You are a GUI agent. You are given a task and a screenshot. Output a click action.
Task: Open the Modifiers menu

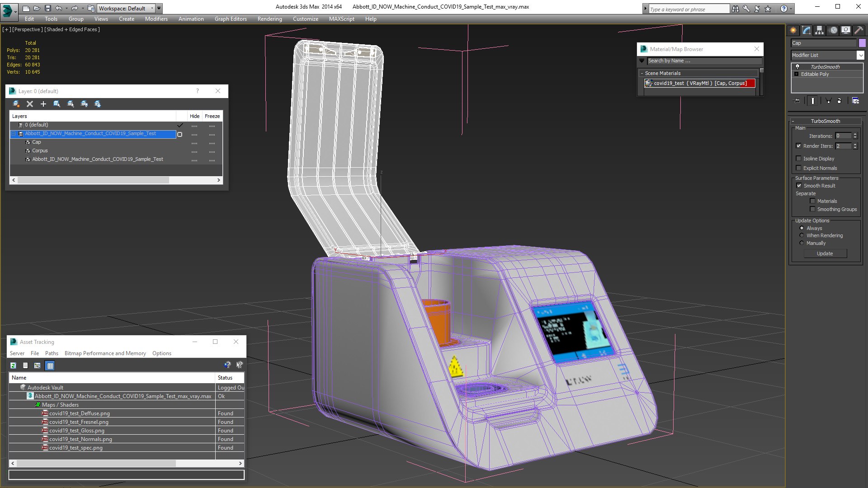[156, 19]
